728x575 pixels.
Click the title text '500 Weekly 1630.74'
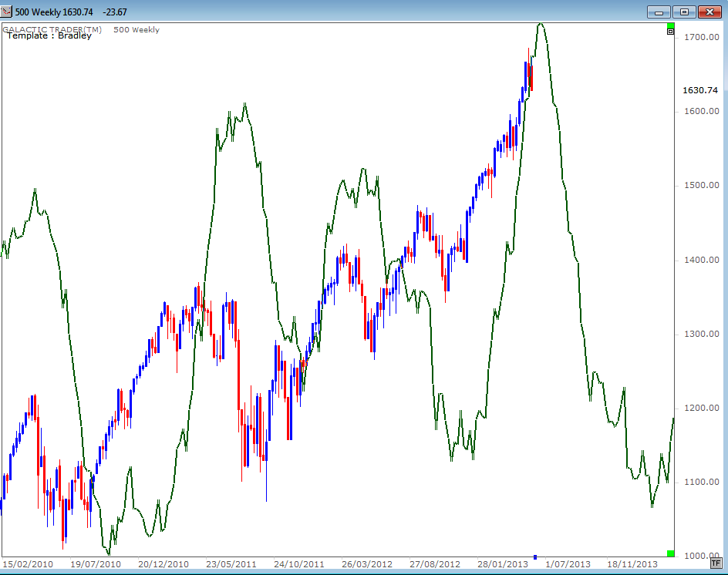pos(54,12)
